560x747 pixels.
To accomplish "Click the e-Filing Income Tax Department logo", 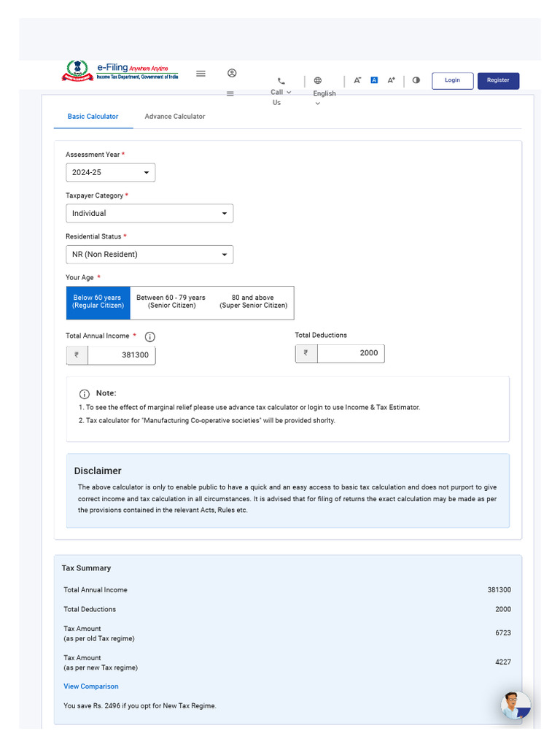I will [x=120, y=71].
